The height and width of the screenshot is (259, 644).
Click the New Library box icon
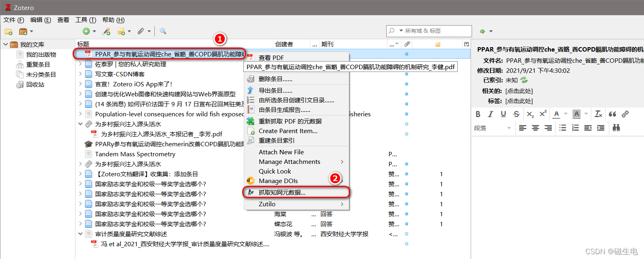(23, 31)
